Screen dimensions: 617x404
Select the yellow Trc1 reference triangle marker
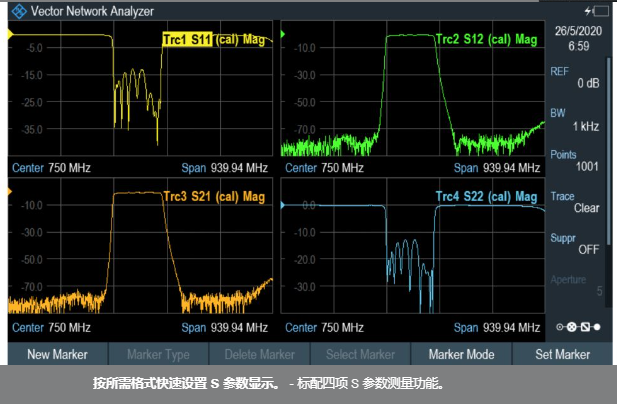point(11,35)
